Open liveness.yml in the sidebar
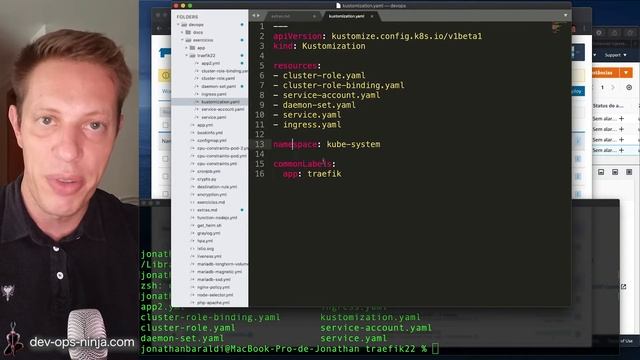Image resolution: width=640 pixels, height=360 pixels. (209, 256)
